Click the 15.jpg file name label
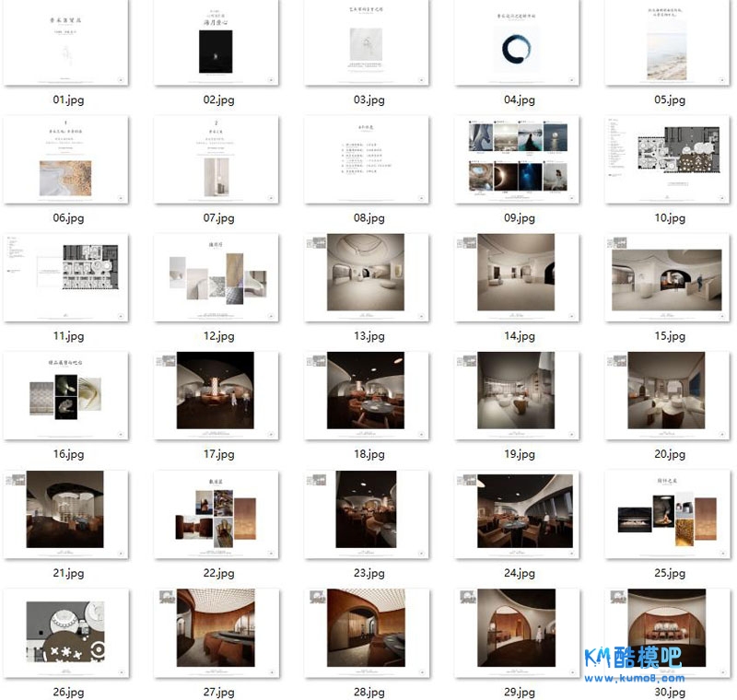The height and width of the screenshot is (700, 737). point(667,336)
